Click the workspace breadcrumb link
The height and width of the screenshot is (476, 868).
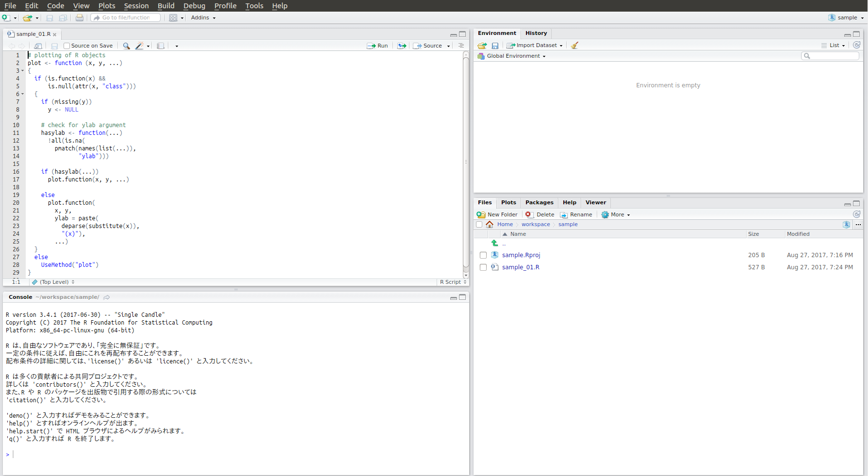(536, 225)
